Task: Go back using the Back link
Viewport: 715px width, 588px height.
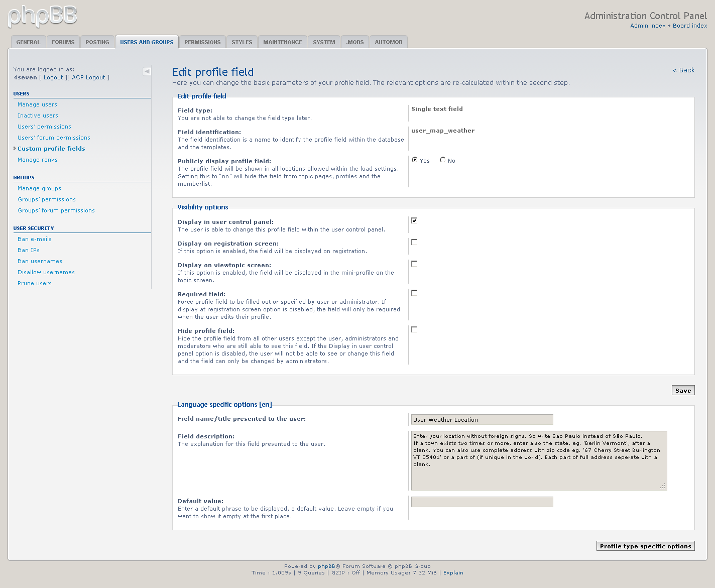Action: pyautogui.click(x=684, y=70)
